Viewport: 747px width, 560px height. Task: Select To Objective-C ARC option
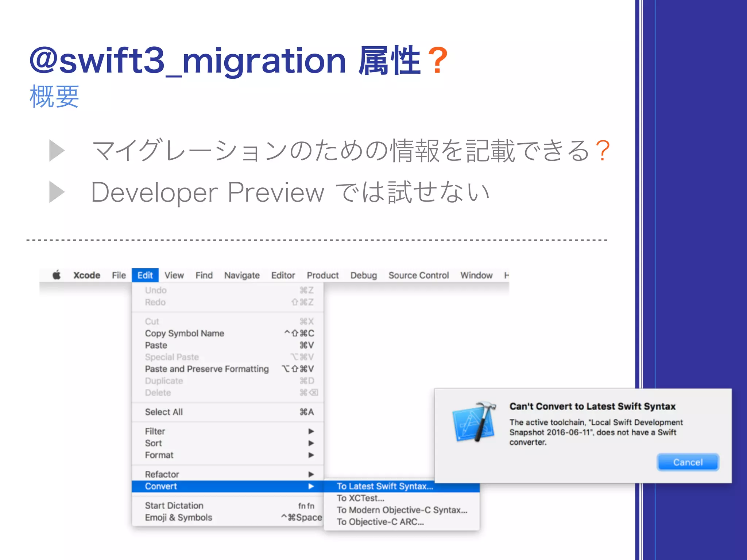380,522
